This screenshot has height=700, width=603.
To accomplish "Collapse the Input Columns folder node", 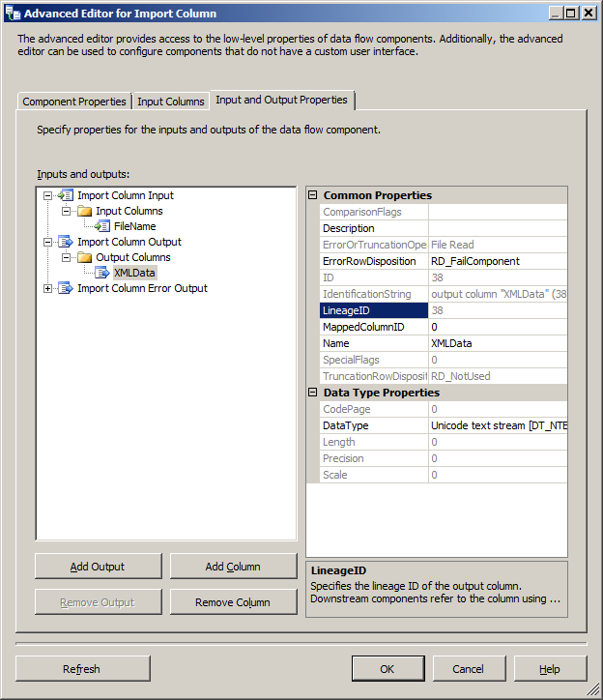I will tap(66, 211).
